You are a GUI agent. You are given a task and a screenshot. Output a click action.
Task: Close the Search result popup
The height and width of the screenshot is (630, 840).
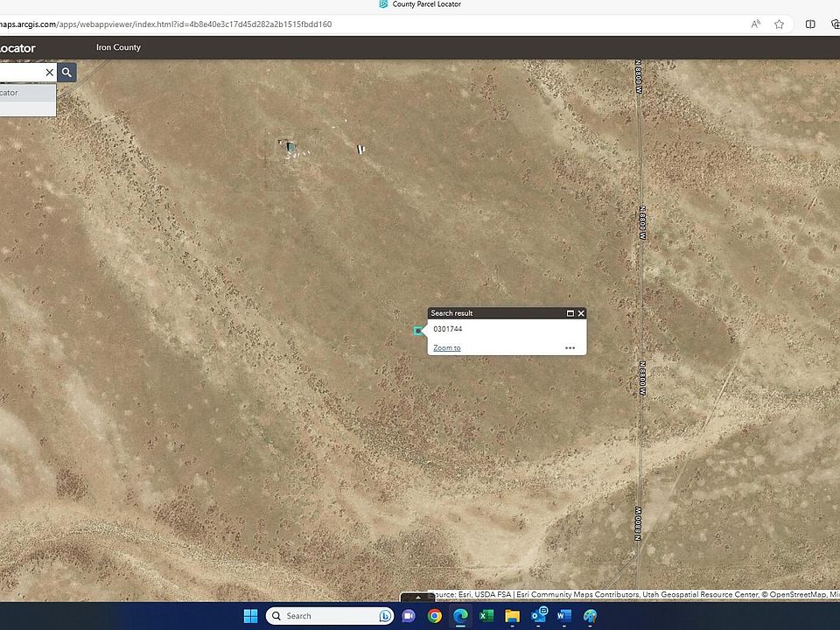581,313
